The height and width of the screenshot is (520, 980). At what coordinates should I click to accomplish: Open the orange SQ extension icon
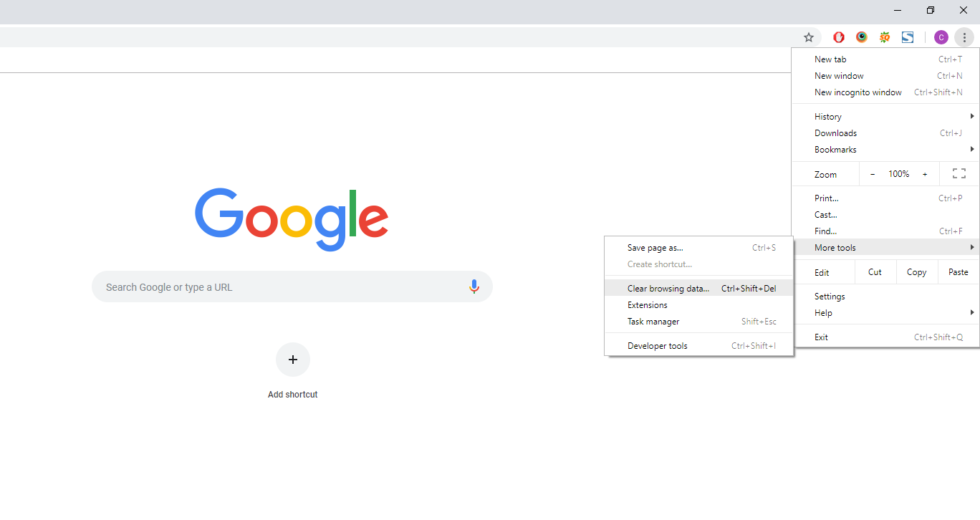885,37
